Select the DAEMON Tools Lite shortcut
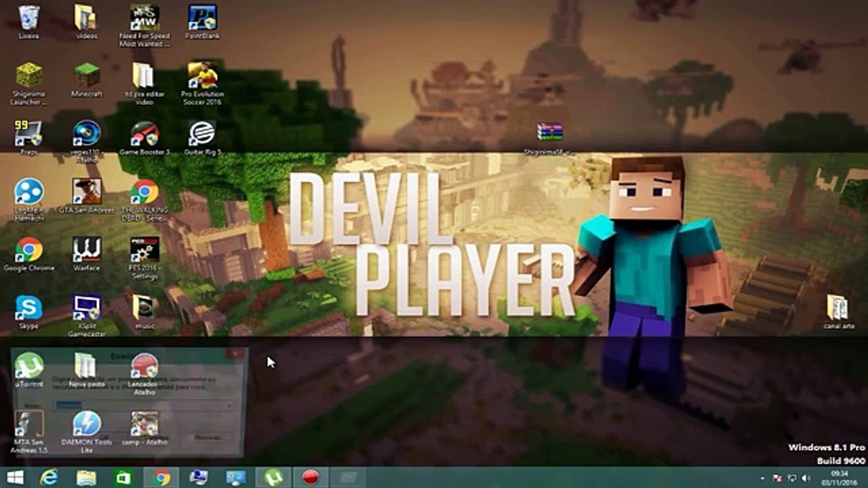Screen dimensions: 868x488 [x=87, y=432]
